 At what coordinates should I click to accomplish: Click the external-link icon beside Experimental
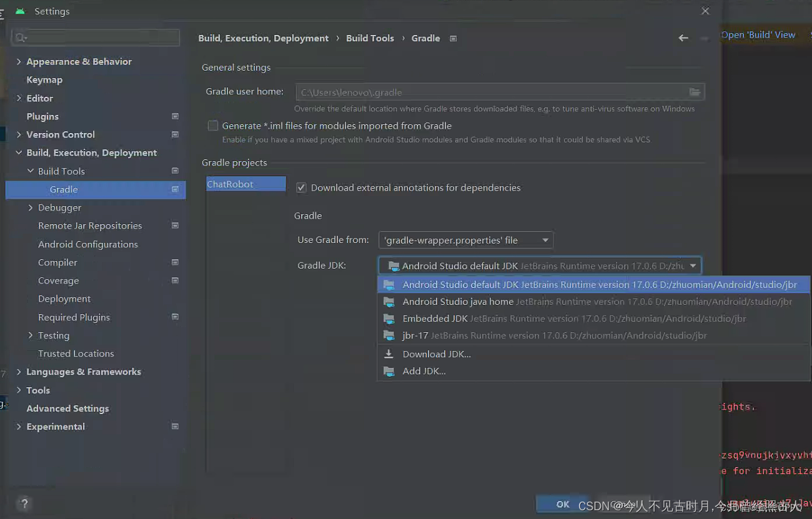[175, 426]
